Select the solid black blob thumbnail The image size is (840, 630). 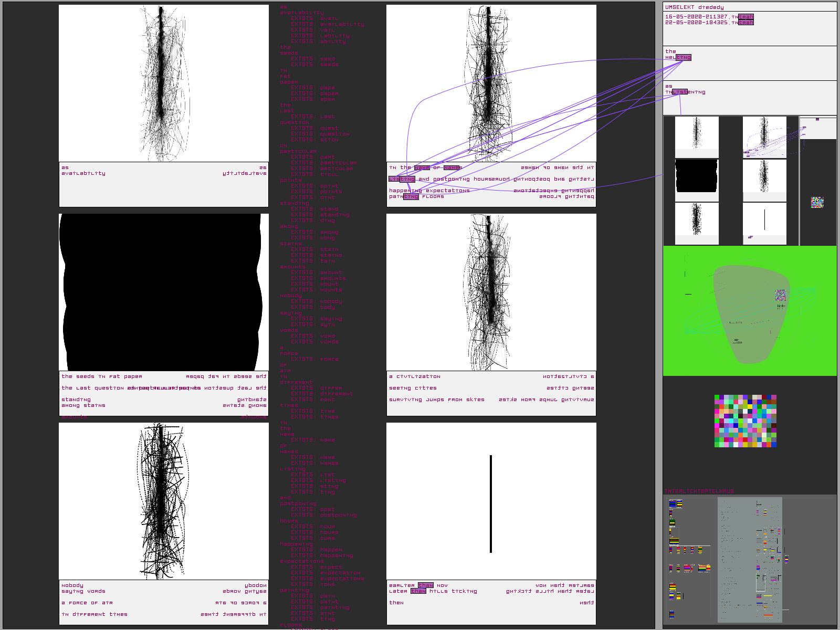tap(696, 176)
